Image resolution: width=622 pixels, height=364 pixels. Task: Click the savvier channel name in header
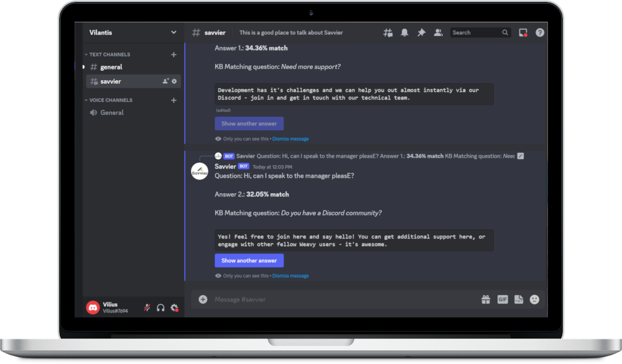[x=215, y=32]
